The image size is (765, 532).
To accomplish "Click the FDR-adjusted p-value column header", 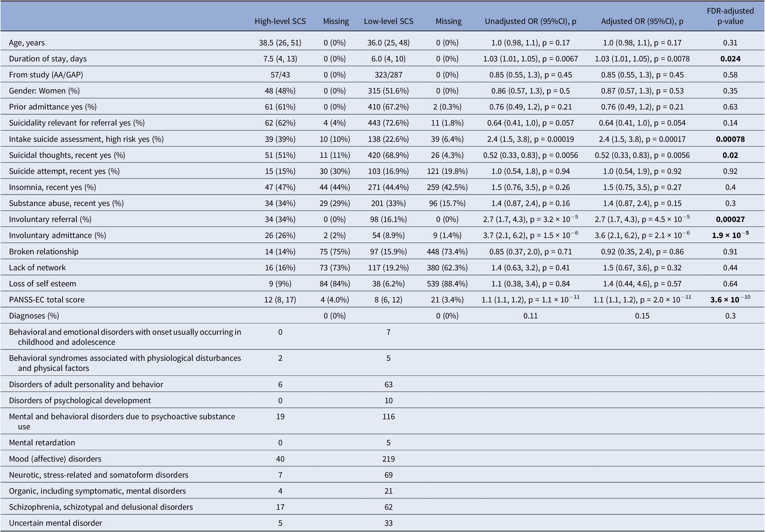I will click(730, 16).
